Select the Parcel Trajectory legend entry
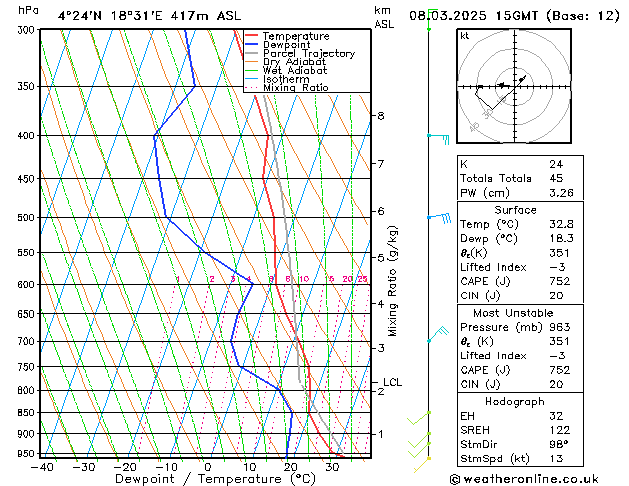Image resolution: width=629 pixels, height=486 pixels. 308,54
